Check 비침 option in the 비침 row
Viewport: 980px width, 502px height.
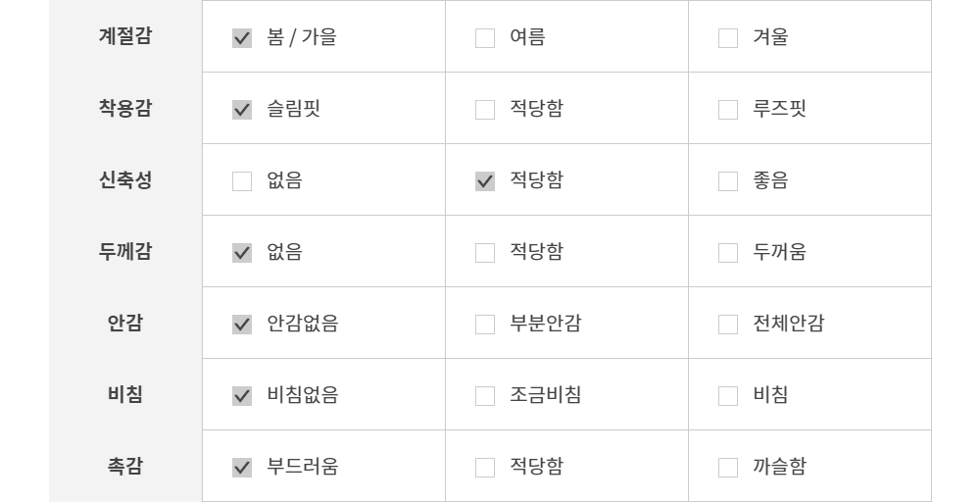pyautogui.click(x=728, y=397)
